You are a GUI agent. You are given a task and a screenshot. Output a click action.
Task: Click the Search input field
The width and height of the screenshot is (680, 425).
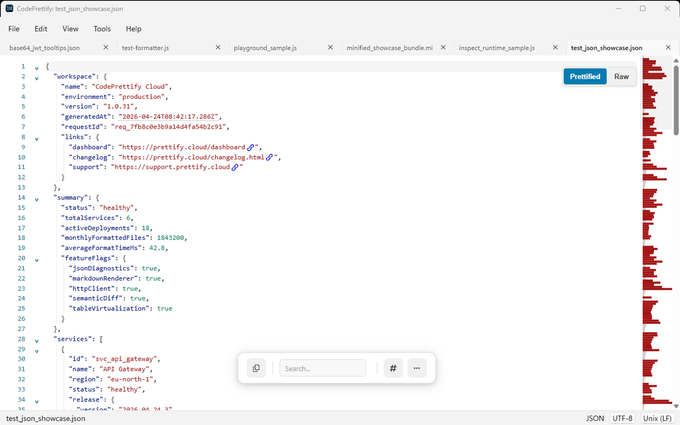323,368
